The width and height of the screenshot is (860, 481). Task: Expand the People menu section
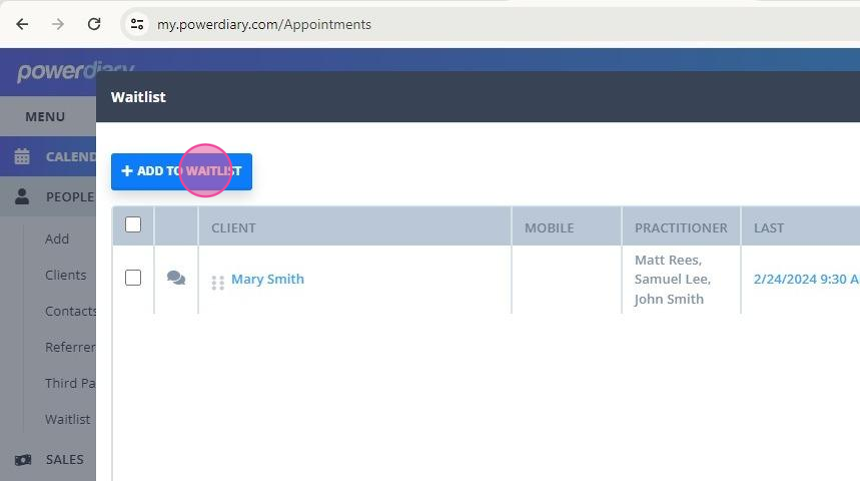tap(48, 197)
